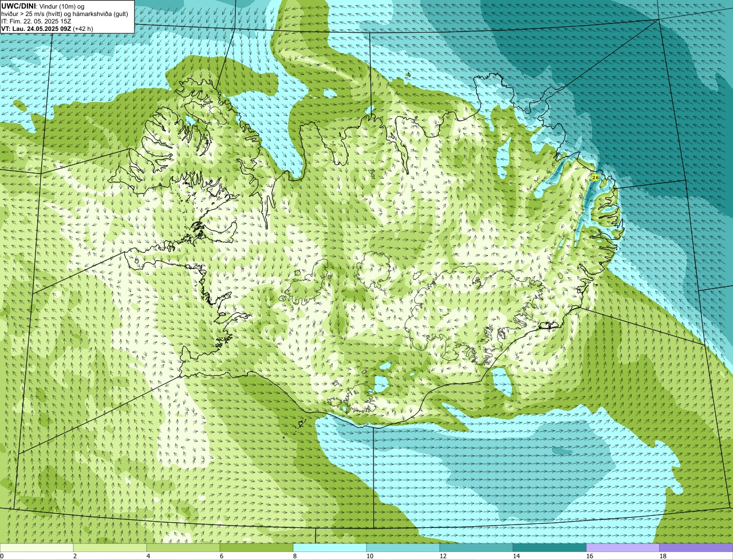Click the legend scale label "4"
The image size is (733, 560).
148,556
